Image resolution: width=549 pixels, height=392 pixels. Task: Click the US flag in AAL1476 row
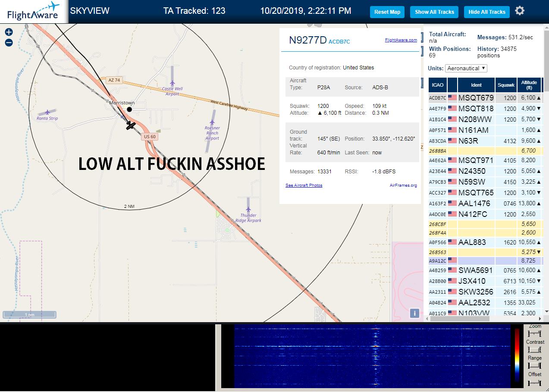[x=452, y=203]
